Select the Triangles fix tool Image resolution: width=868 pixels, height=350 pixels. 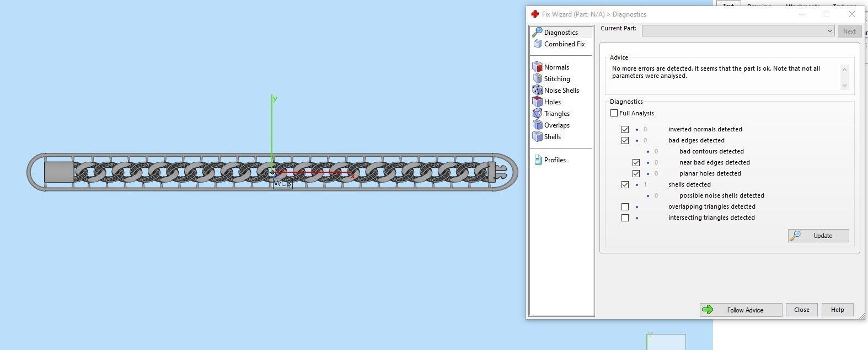pos(551,114)
